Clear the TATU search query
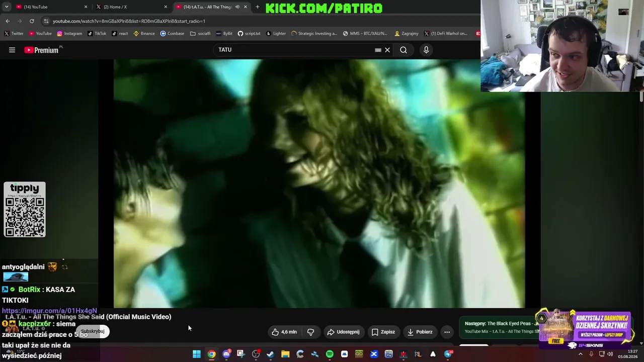 click(387, 50)
